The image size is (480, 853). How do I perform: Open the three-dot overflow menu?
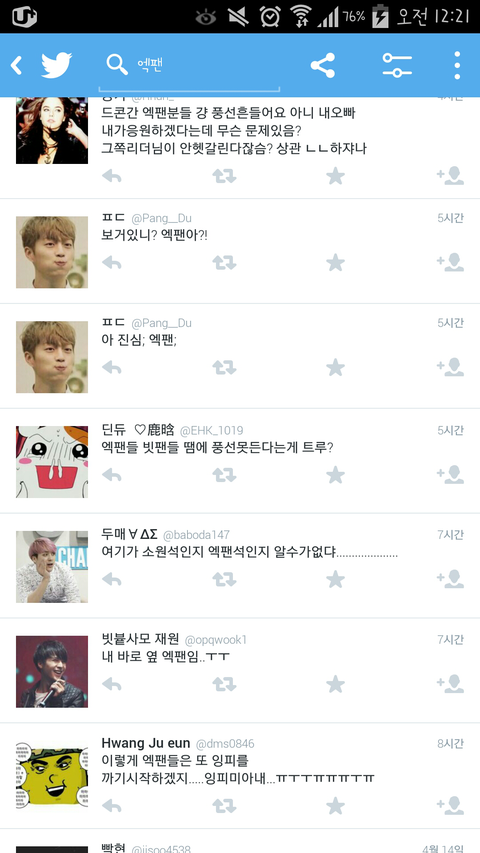coord(457,65)
